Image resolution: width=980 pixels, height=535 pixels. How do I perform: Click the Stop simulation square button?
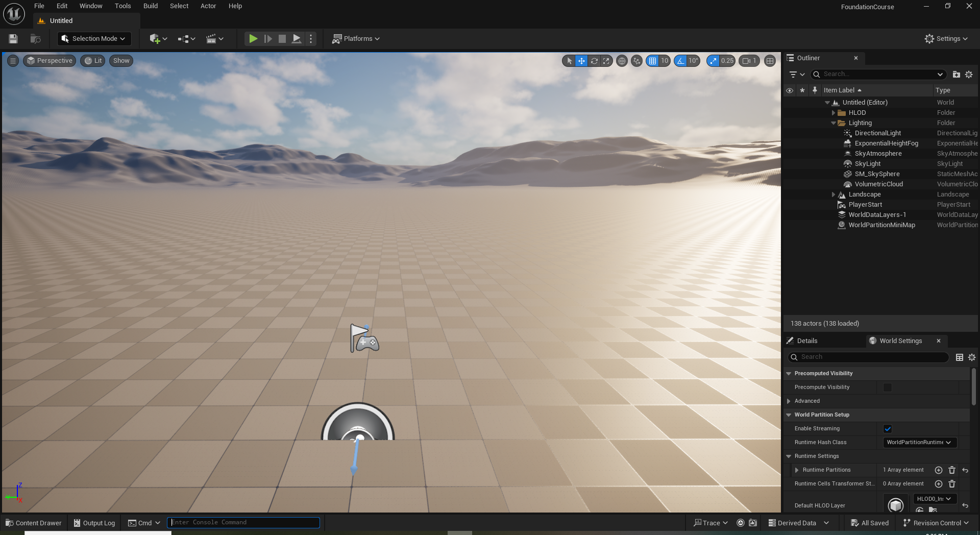pyautogui.click(x=282, y=39)
